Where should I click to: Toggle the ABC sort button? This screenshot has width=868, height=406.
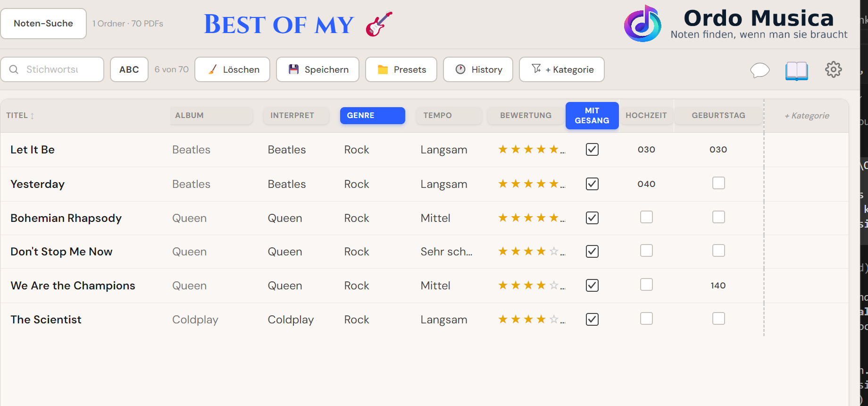point(129,69)
